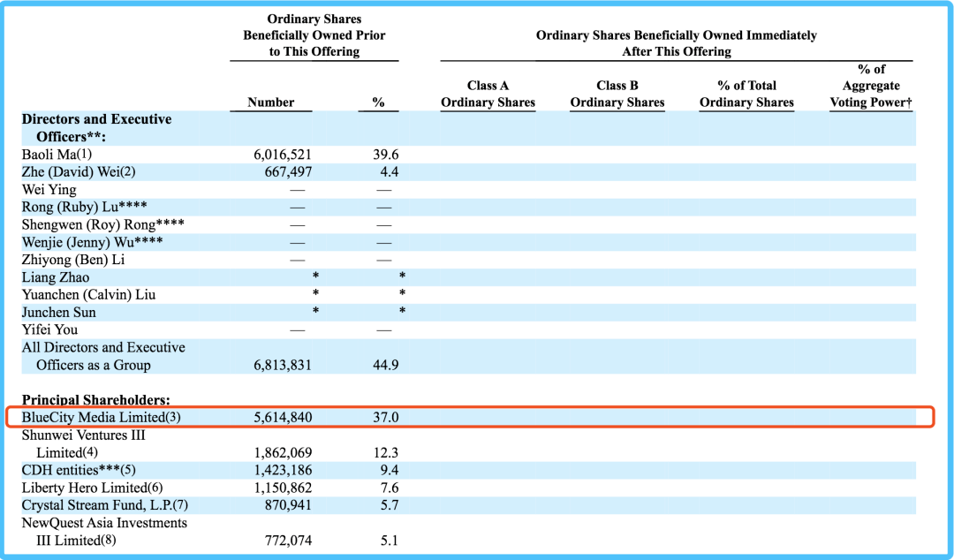Viewport: 954px width, 560px height.
Task: Select the Zhiyong (Ben) Li name
Action: coord(73,260)
